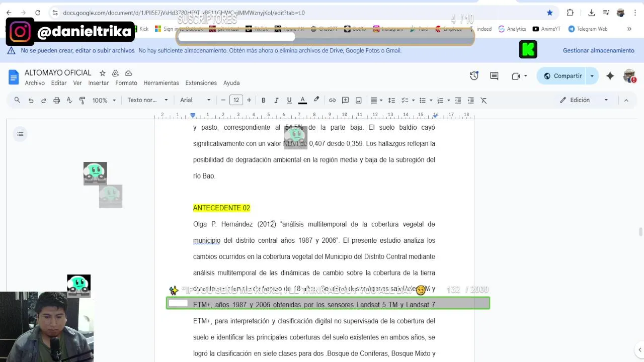The height and width of the screenshot is (362, 644).
Task: Start a video call with the camera icon
Action: point(516,76)
